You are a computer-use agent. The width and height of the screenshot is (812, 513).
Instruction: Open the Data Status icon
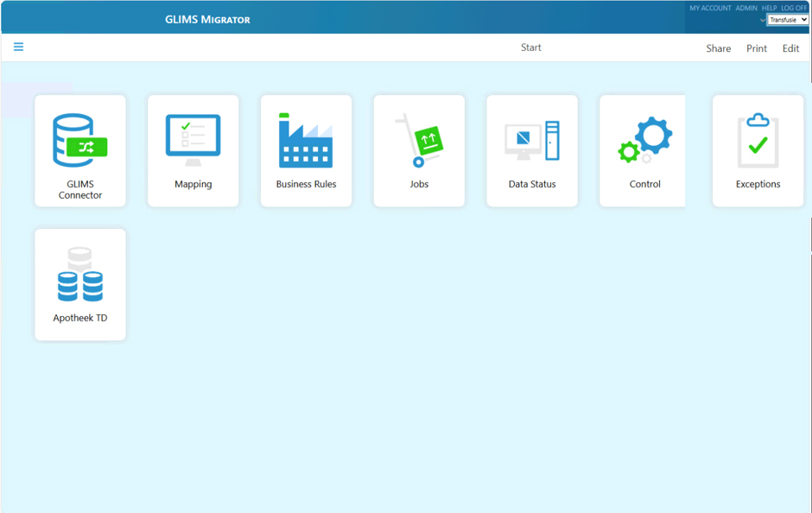(x=532, y=141)
